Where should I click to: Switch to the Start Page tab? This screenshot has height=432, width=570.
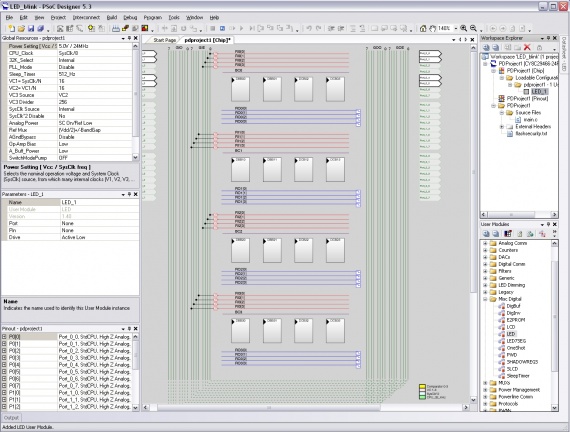tap(164, 40)
